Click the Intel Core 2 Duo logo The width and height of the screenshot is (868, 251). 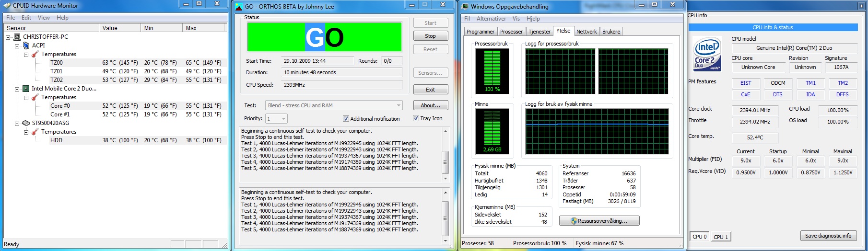(708, 54)
